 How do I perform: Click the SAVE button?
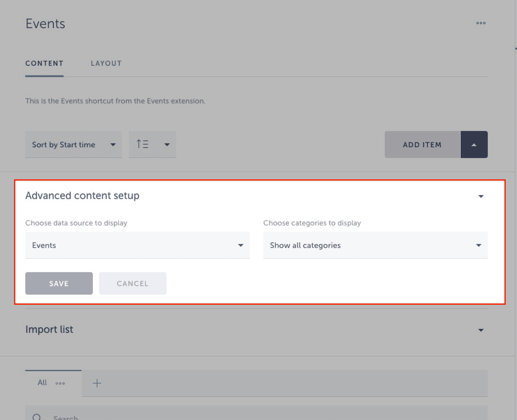coord(59,284)
